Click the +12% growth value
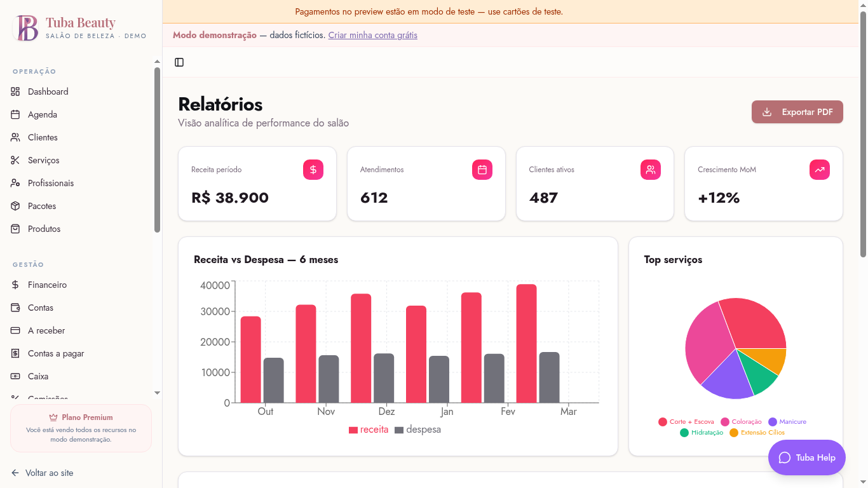 click(x=719, y=198)
